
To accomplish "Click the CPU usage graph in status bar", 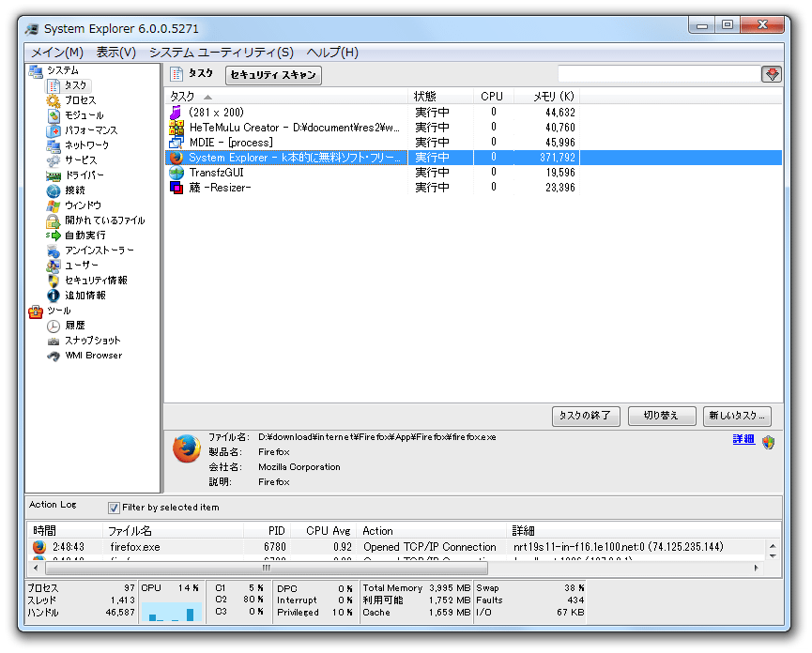I will 172,611.
